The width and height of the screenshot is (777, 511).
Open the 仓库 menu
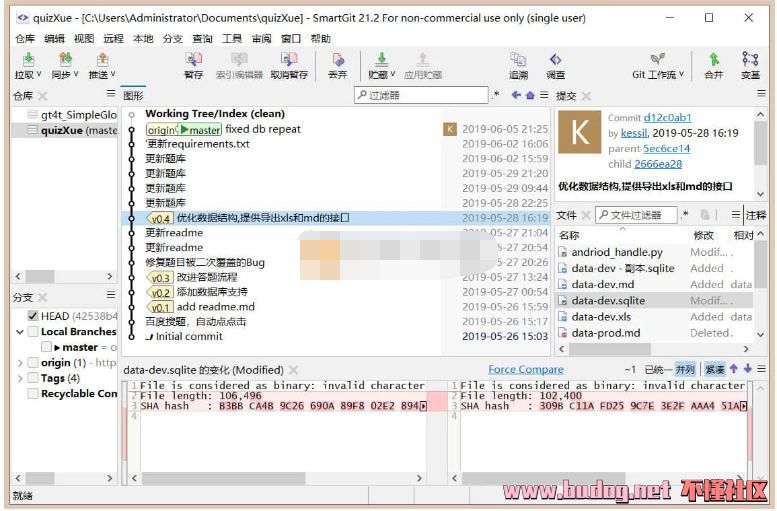click(x=25, y=39)
